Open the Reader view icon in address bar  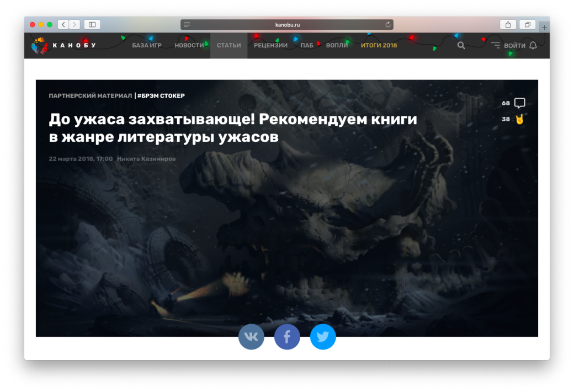pyautogui.click(x=187, y=24)
